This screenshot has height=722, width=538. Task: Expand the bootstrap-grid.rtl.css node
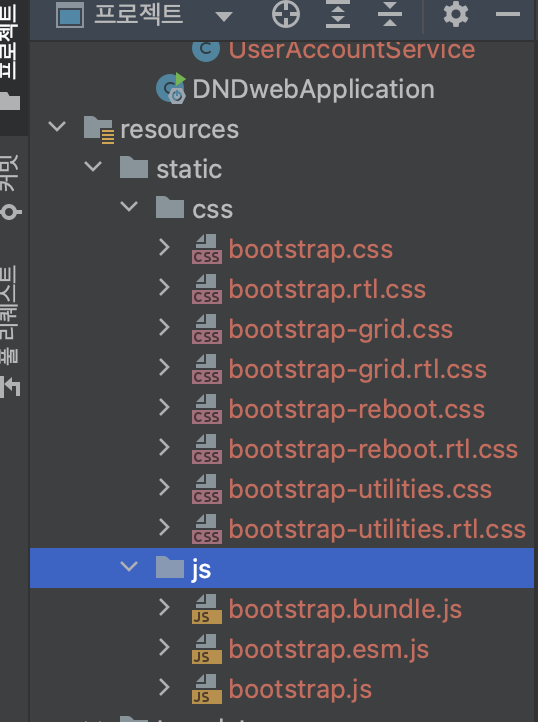click(164, 367)
